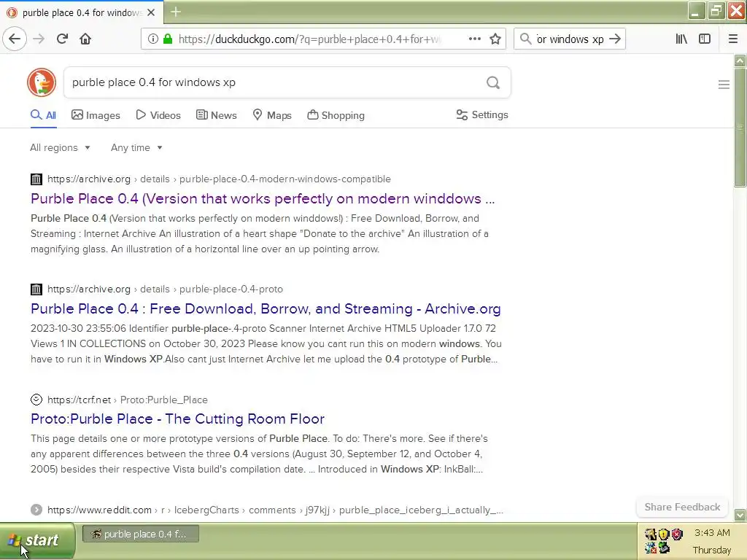This screenshot has width=747, height=560.
Task: Select the purble place taskbar window button
Action: (x=141, y=534)
